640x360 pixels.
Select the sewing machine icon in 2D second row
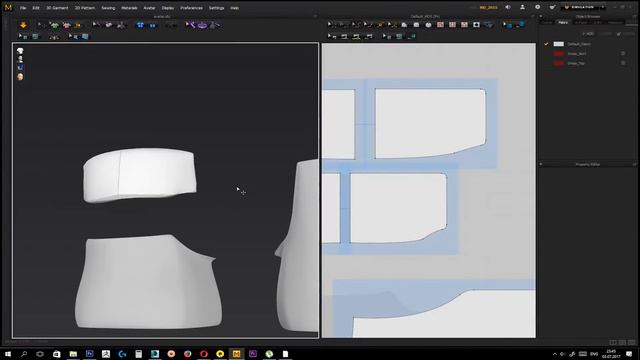point(344,36)
